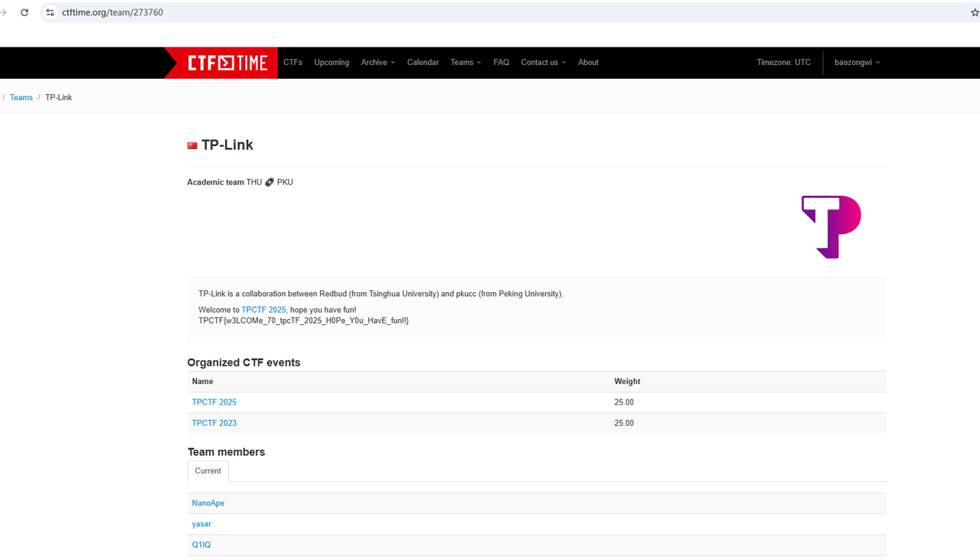Click the China flag icon beside TP-Link

click(192, 145)
